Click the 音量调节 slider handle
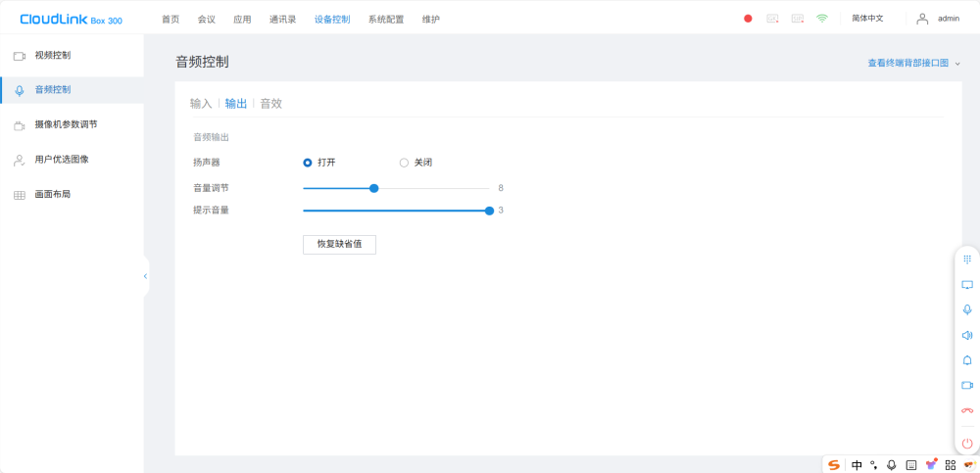Viewport: 980px width, 473px height. click(374, 188)
